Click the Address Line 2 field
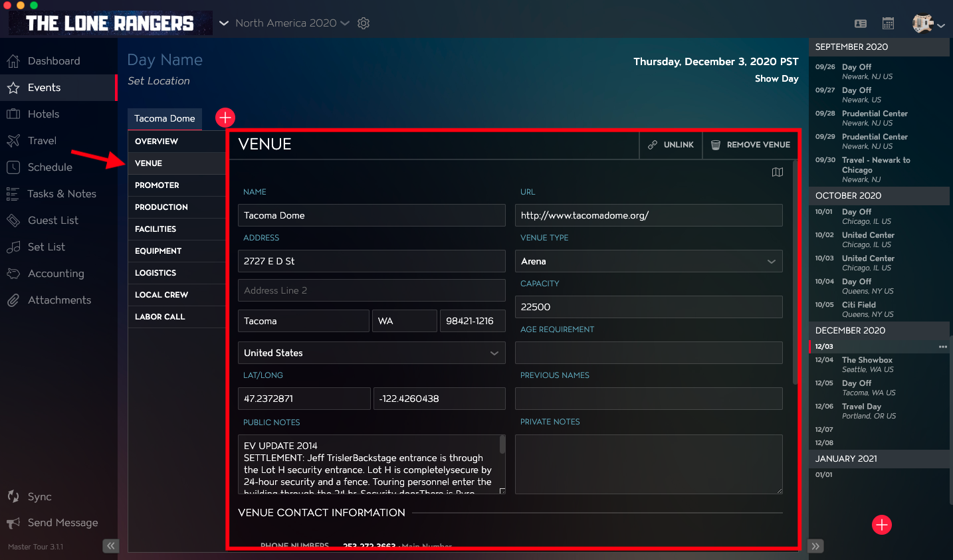 click(371, 290)
